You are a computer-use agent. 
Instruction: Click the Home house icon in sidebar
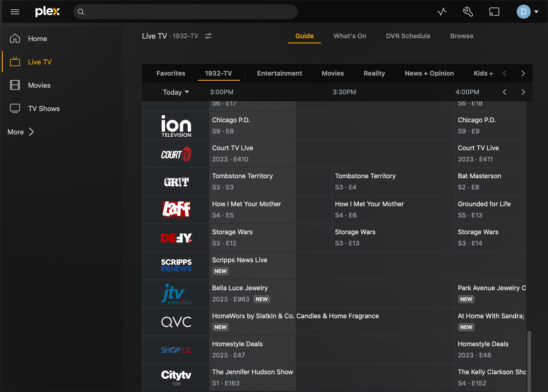click(15, 38)
